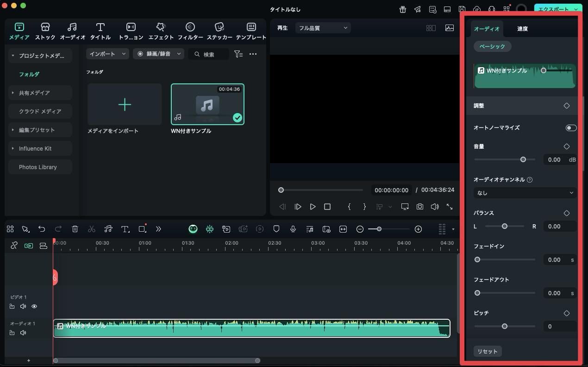Click the Reset button (リセット)
The height and width of the screenshot is (367, 588).
[487, 351]
